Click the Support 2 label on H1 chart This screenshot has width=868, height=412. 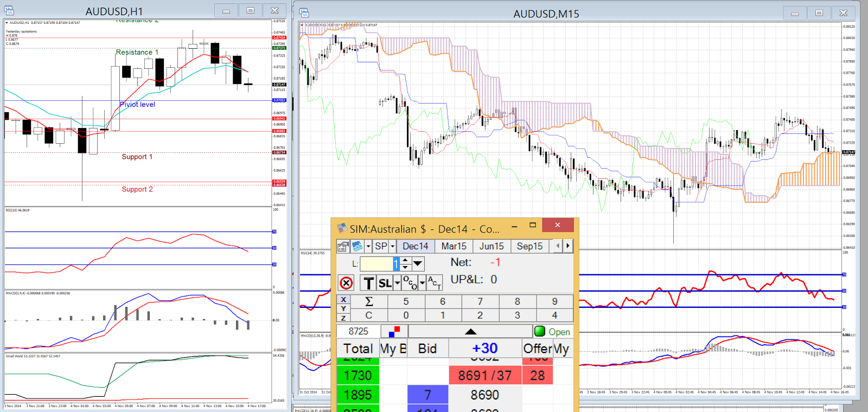pos(137,189)
